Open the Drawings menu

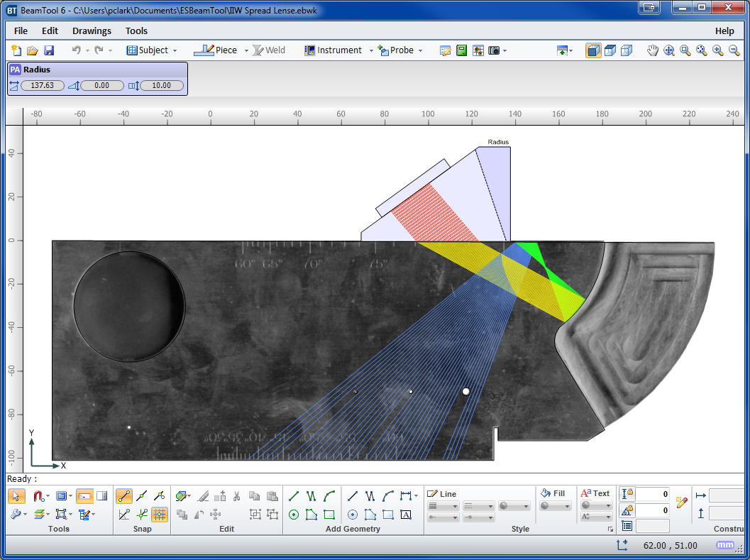pos(92,31)
